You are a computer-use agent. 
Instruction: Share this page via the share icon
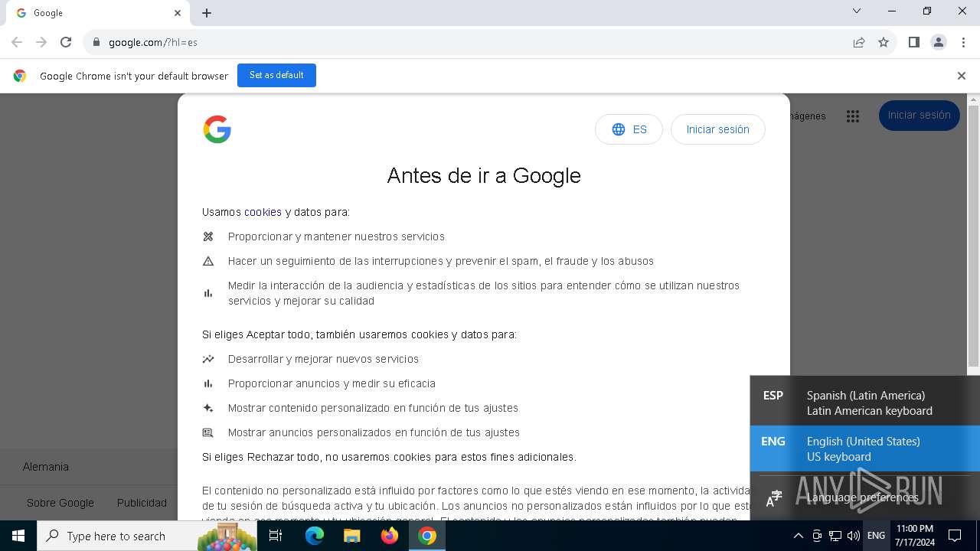[859, 42]
